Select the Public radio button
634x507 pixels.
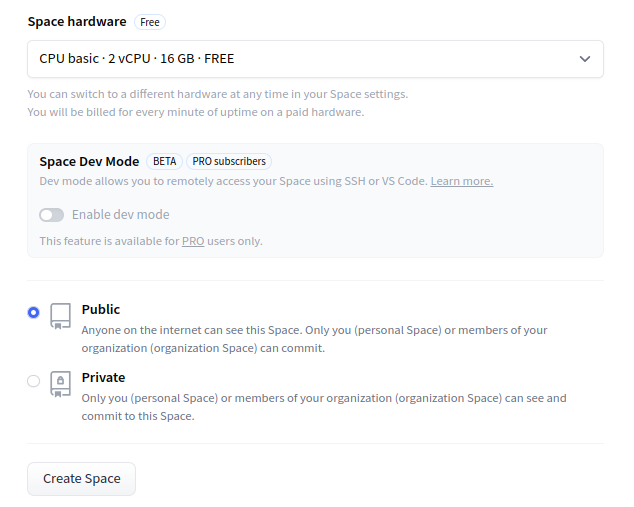point(34,312)
